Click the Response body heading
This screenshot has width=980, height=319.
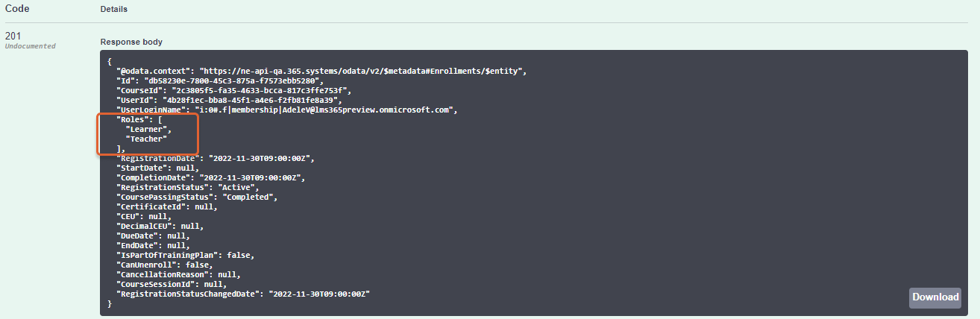[x=131, y=42]
